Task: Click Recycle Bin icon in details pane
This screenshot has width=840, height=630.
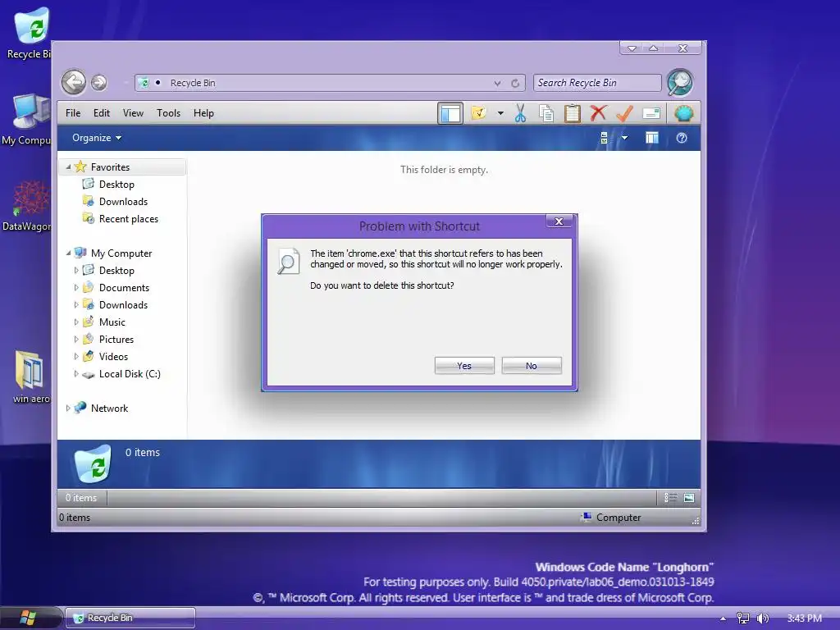Action: tap(93, 463)
